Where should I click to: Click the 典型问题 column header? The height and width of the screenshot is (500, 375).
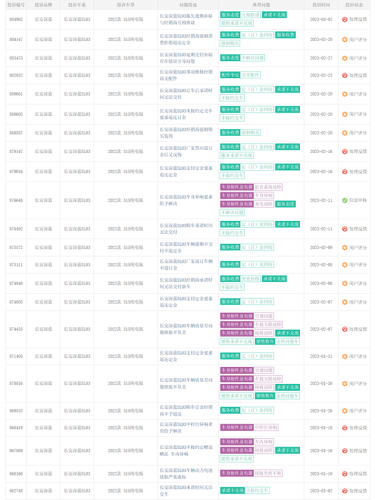[x=261, y=5]
